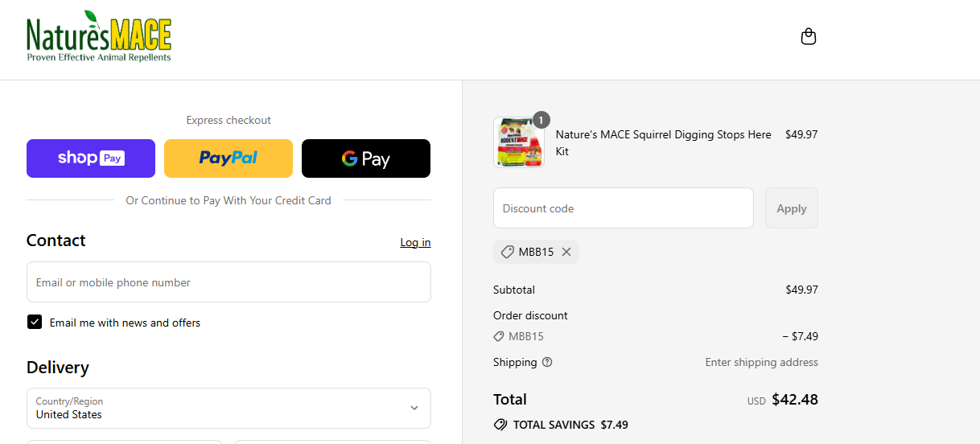Image resolution: width=980 pixels, height=444 pixels.
Task: Pay with PayPal express checkout
Action: click(x=229, y=158)
